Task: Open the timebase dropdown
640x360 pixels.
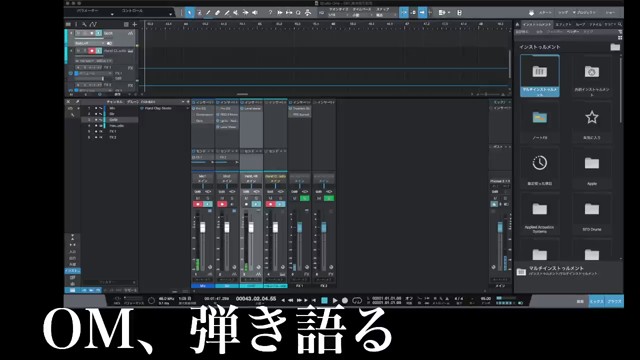Action: (361, 15)
